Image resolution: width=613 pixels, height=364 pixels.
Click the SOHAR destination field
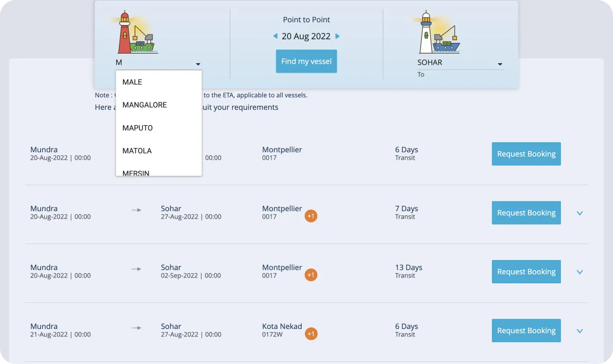click(x=461, y=63)
